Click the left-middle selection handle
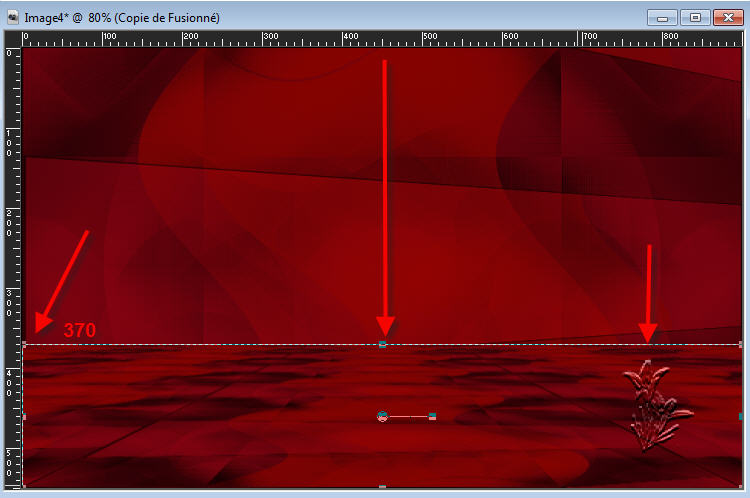 pos(24,416)
